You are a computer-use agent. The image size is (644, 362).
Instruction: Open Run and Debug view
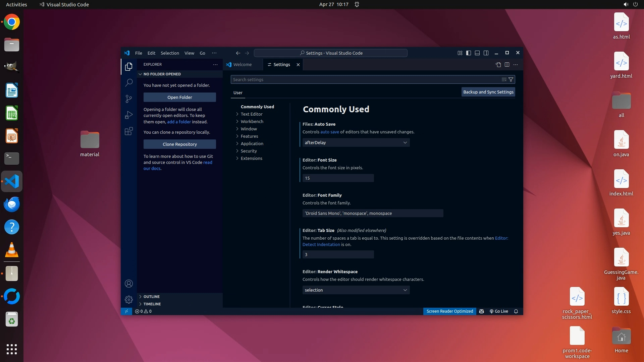tap(129, 115)
